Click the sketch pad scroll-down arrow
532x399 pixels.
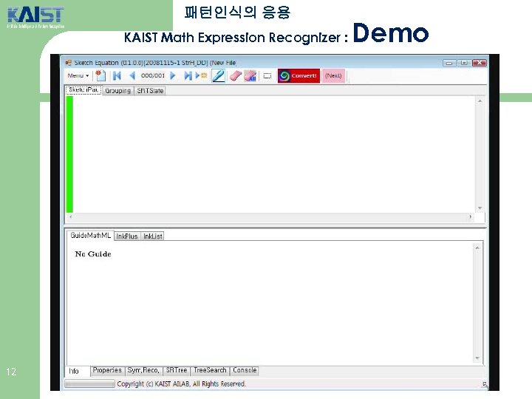click(480, 208)
